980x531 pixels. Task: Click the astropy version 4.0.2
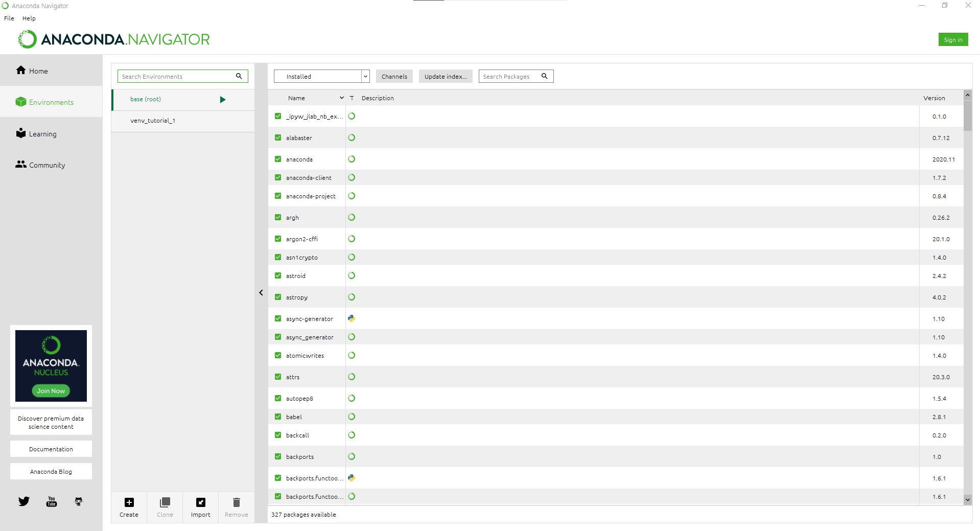click(939, 297)
